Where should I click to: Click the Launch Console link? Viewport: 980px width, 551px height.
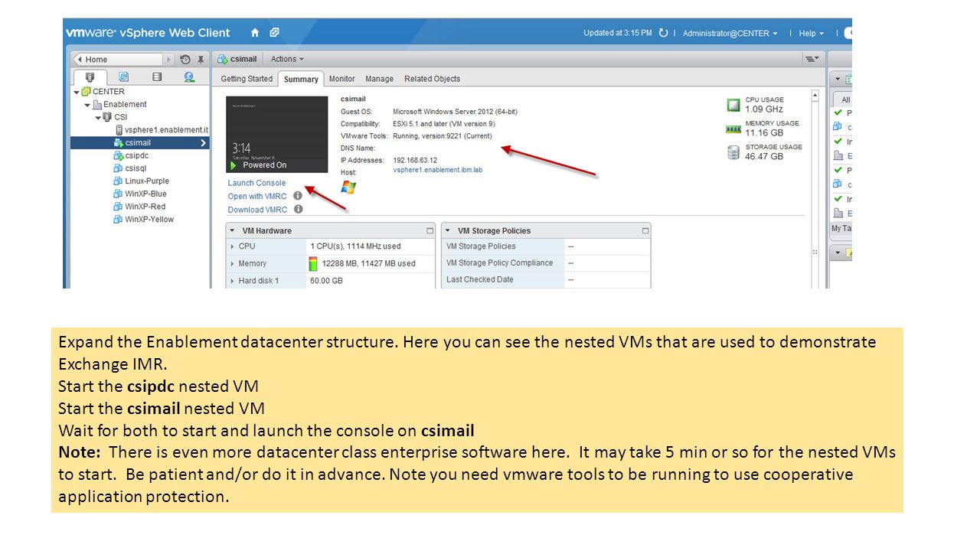256,183
